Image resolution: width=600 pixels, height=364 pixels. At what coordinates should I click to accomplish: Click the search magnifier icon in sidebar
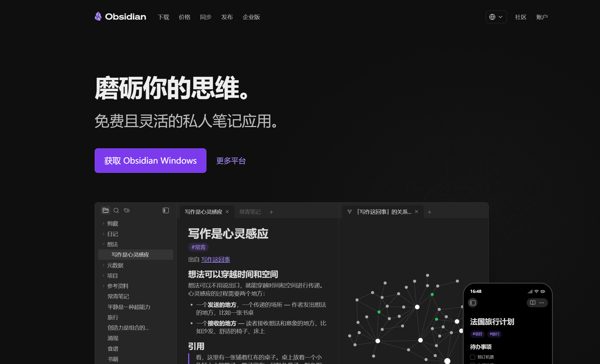coord(116,210)
